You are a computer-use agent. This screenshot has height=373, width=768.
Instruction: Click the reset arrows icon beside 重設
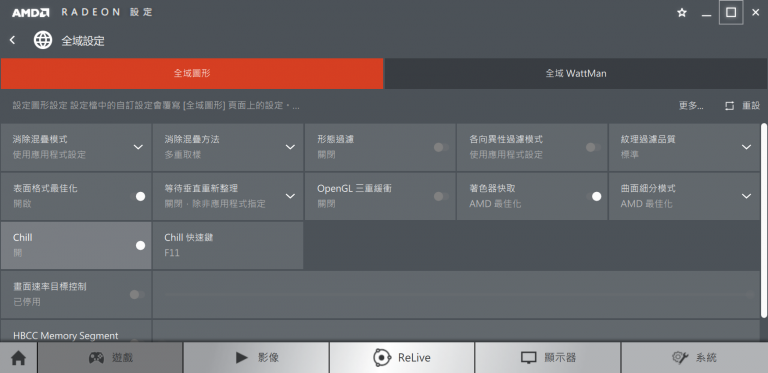(x=729, y=106)
